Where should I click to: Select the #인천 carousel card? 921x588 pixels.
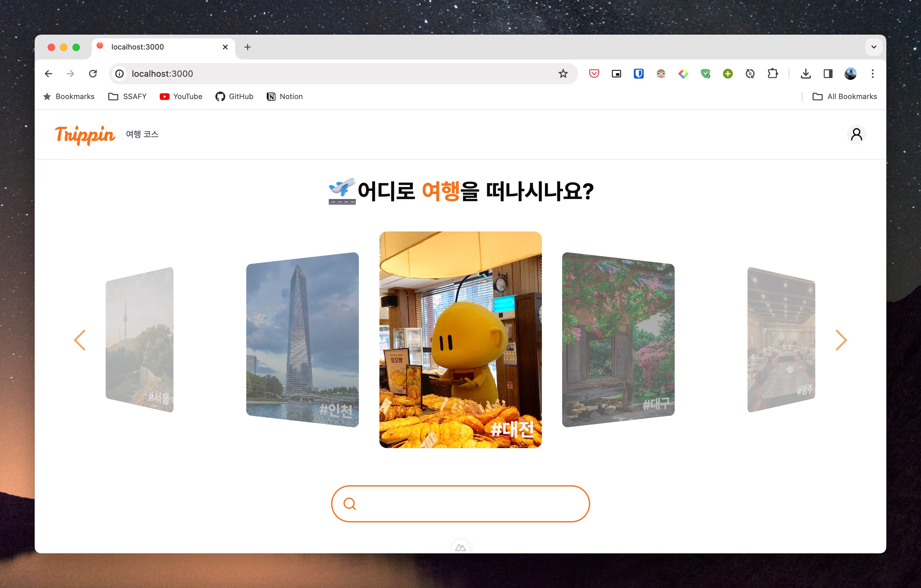click(x=302, y=340)
